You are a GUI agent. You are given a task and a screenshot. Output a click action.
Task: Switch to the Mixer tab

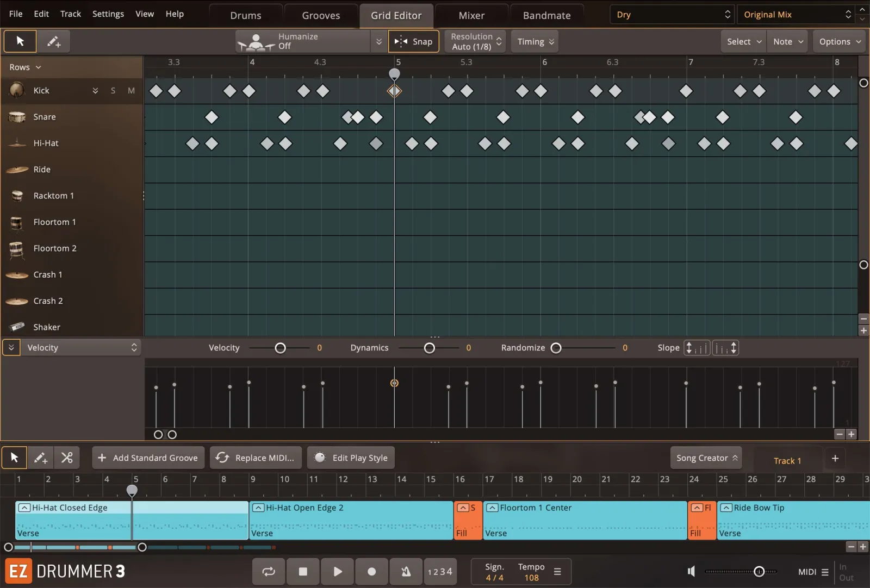click(x=471, y=15)
